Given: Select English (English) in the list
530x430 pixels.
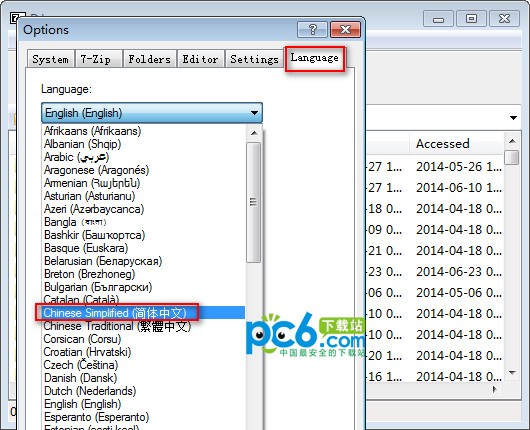Looking at the screenshot, I should pos(144,404).
